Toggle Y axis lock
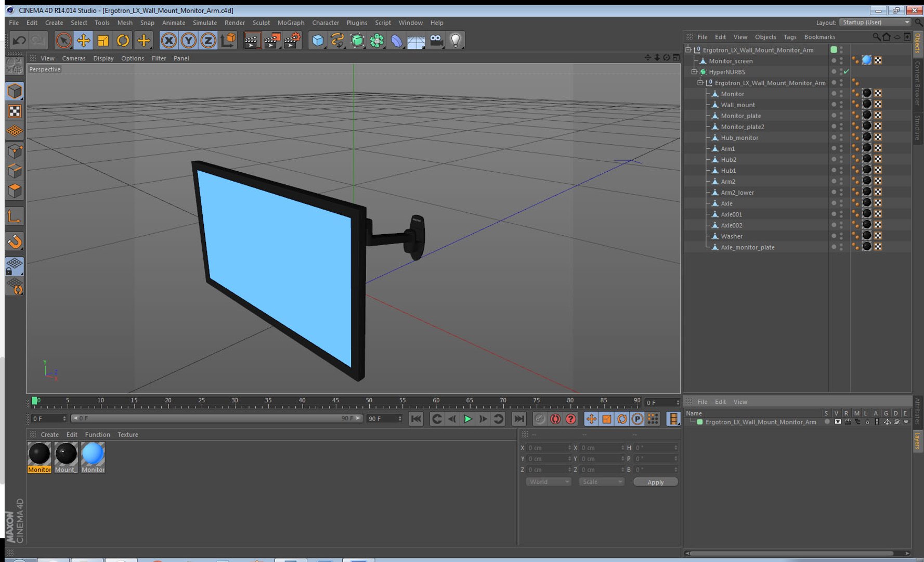The height and width of the screenshot is (562, 924). (x=188, y=40)
